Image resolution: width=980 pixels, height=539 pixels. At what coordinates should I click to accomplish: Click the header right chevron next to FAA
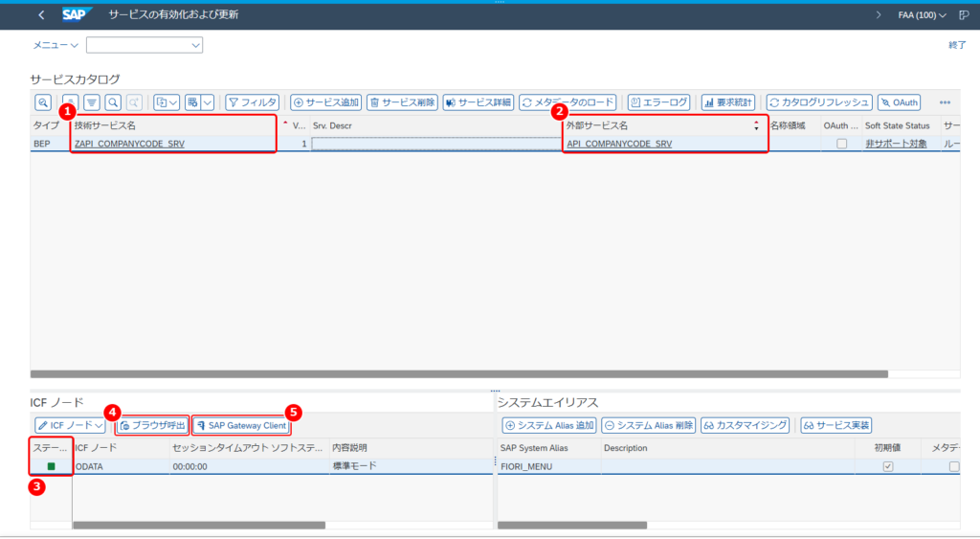click(x=879, y=14)
